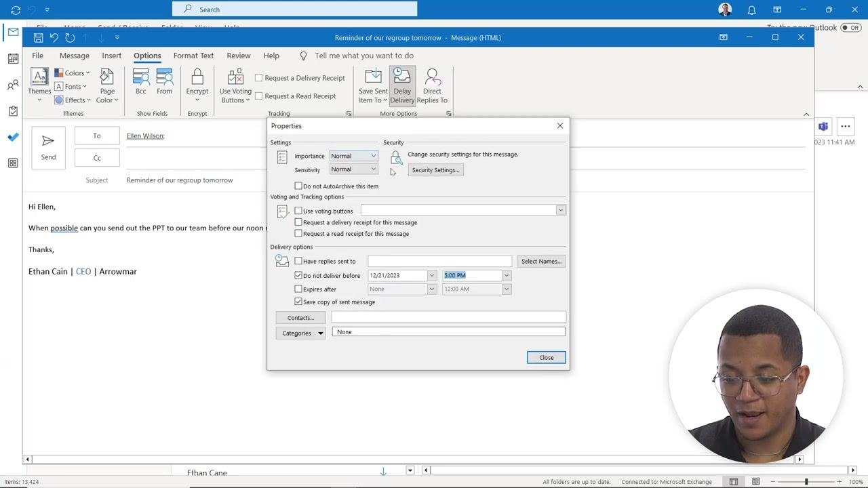Click the Contacts button
The width and height of the screenshot is (868, 488).
[x=300, y=318]
